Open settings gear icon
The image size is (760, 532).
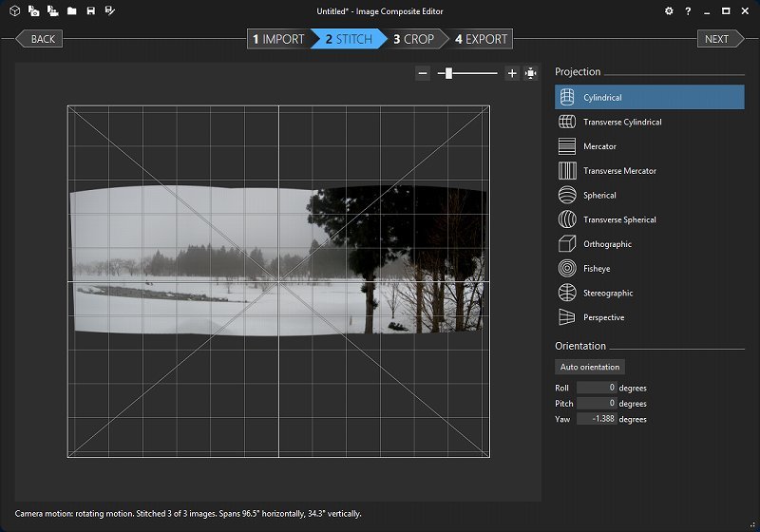(x=669, y=10)
